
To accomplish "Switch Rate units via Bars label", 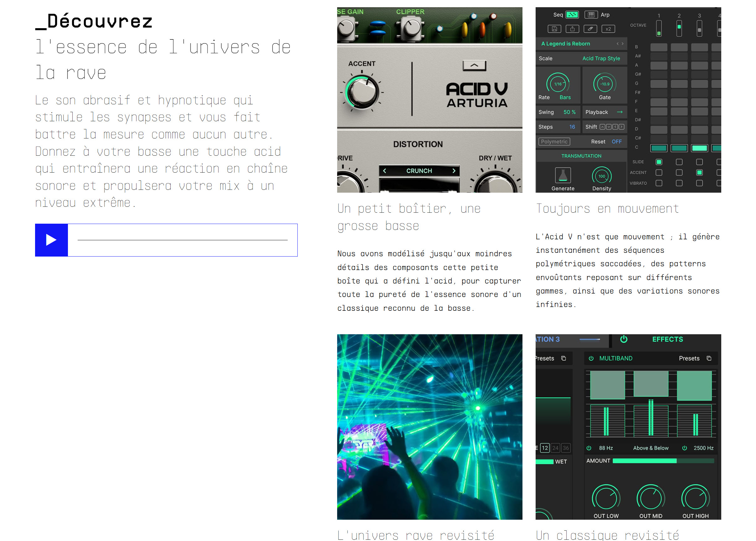I will [x=565, y=97].
